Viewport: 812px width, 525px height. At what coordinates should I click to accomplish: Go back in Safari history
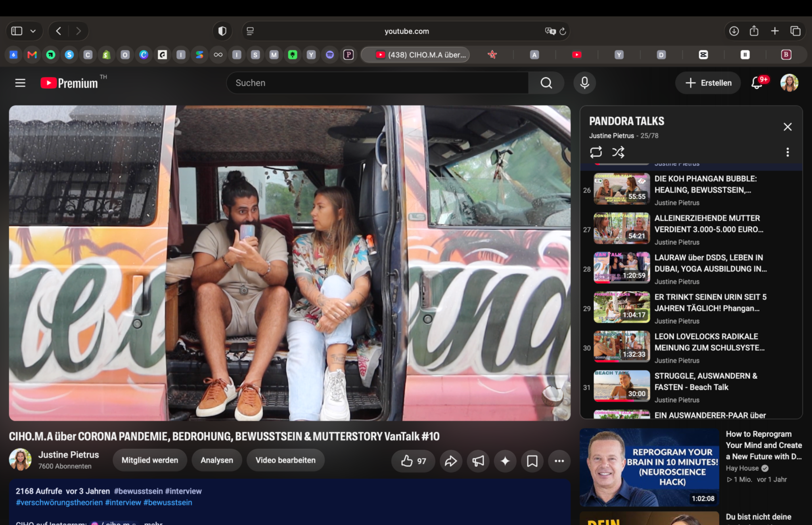[x=59, y=31]
